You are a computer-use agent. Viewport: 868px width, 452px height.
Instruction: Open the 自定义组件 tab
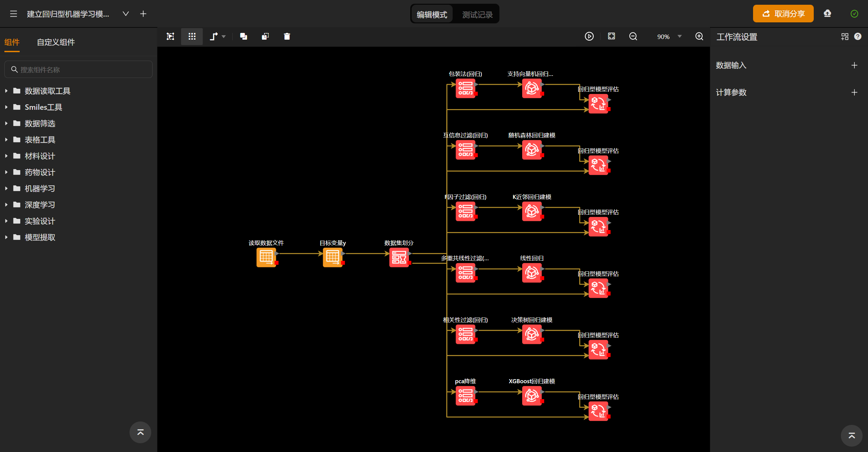pyautogui.click(x=56, y=42)
